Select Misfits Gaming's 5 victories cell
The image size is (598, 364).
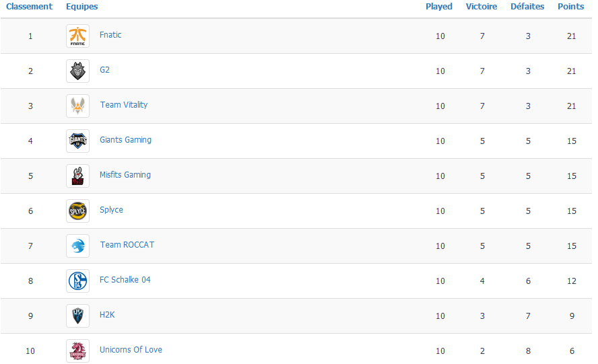[482, 176]
